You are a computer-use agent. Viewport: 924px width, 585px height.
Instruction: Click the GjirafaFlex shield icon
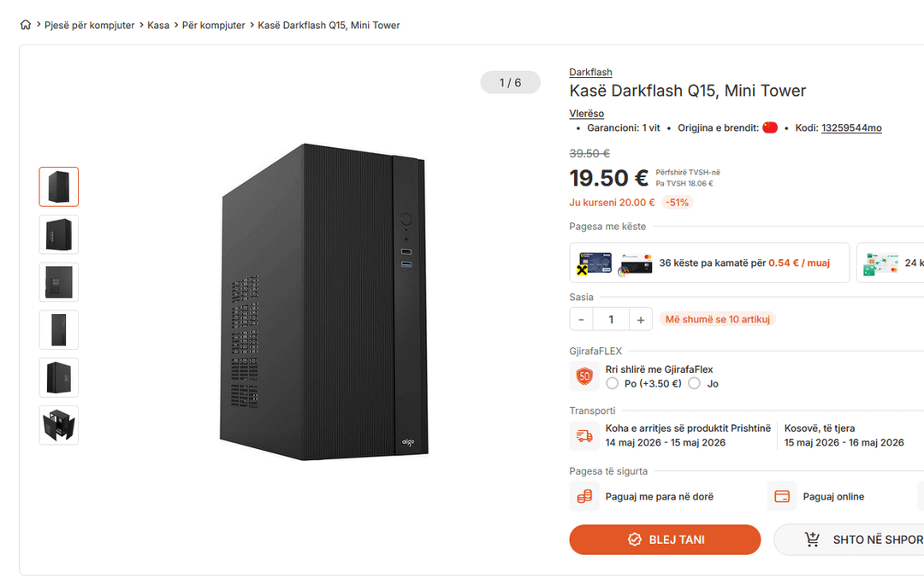coord(584,376)
